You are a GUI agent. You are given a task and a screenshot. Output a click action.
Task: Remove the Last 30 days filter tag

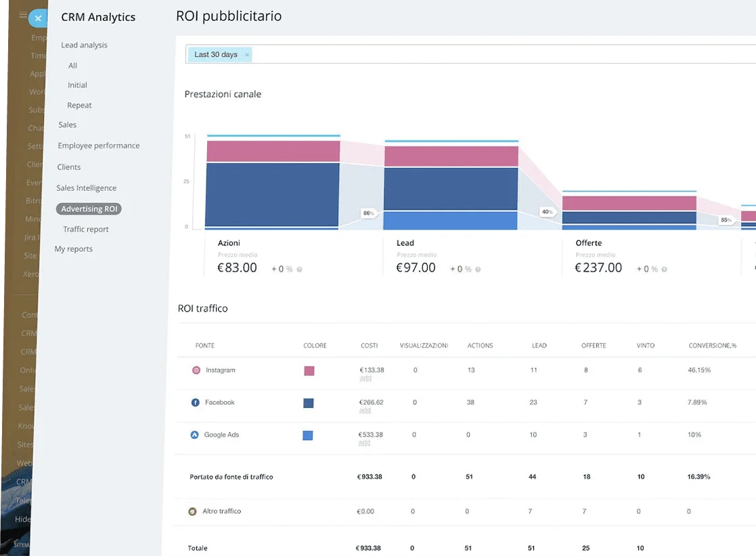pos(247,55)
